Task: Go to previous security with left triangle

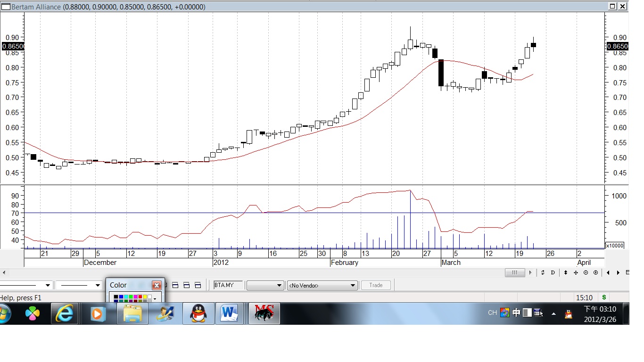Action: 608,273
